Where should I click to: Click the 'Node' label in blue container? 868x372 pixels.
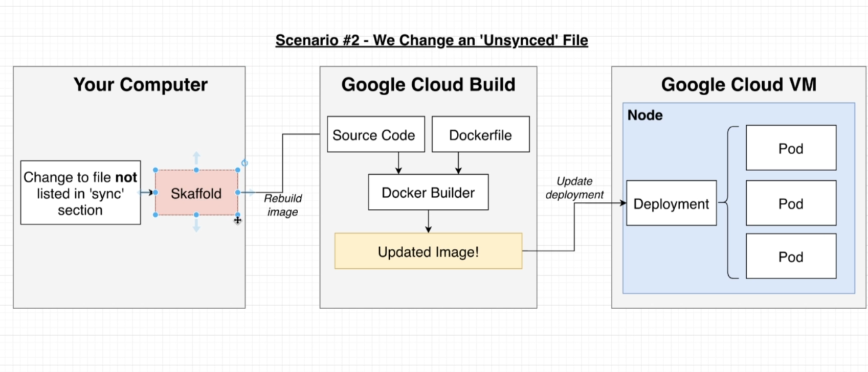pos(645,115)
